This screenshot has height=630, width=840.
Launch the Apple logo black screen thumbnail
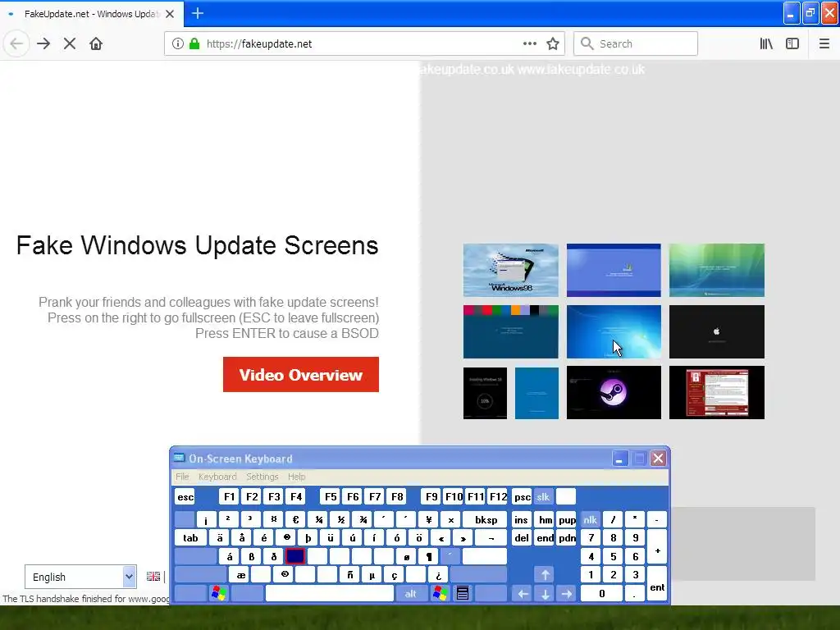tap(717, 331)
